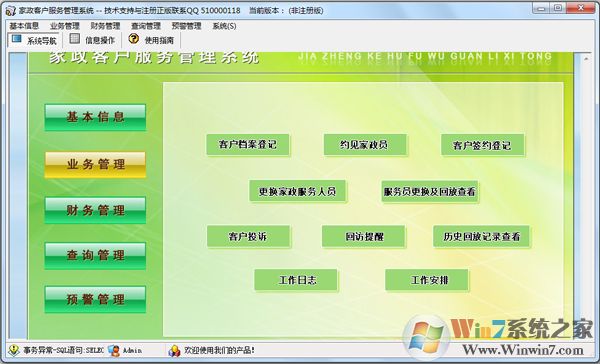Viewport: 600px width, 364px height.
Task: Click the application icon in title bar
Action: pyautogui.click(x=10, y=11)
